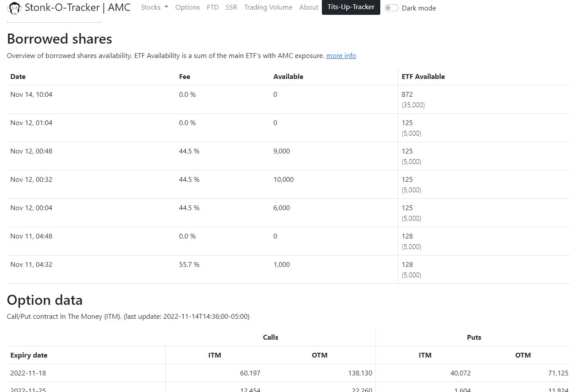Select the 'Nov 12, 00:04' date cell
570x392 pixels.
point(31,208)
